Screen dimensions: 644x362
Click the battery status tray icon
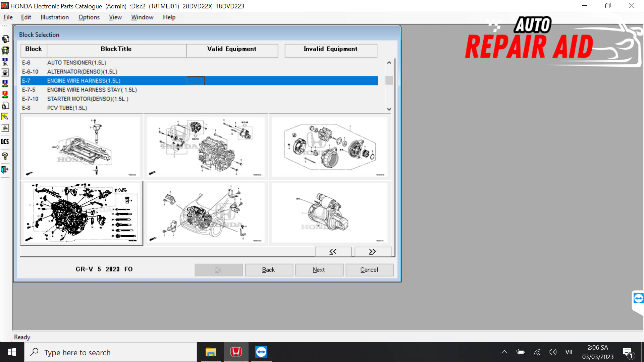point(521,352)
